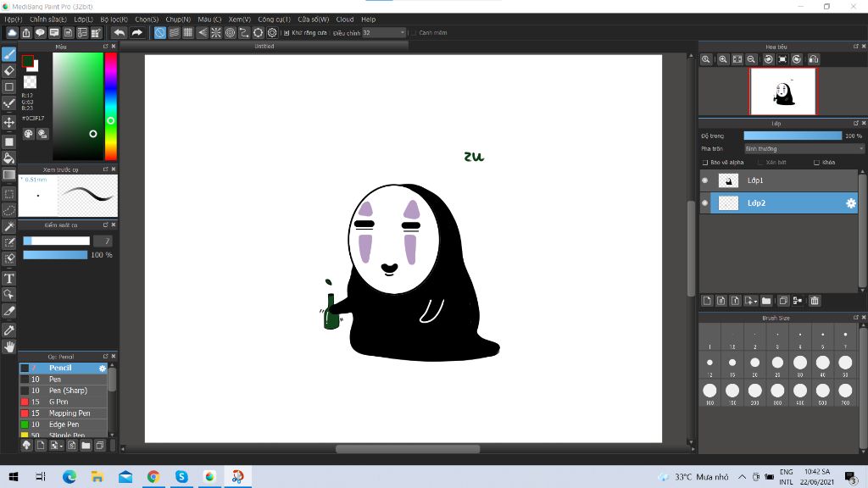This screenshot has width=868, height=488.
Task: Open the Cloud menu
Action: coord(345,19)
